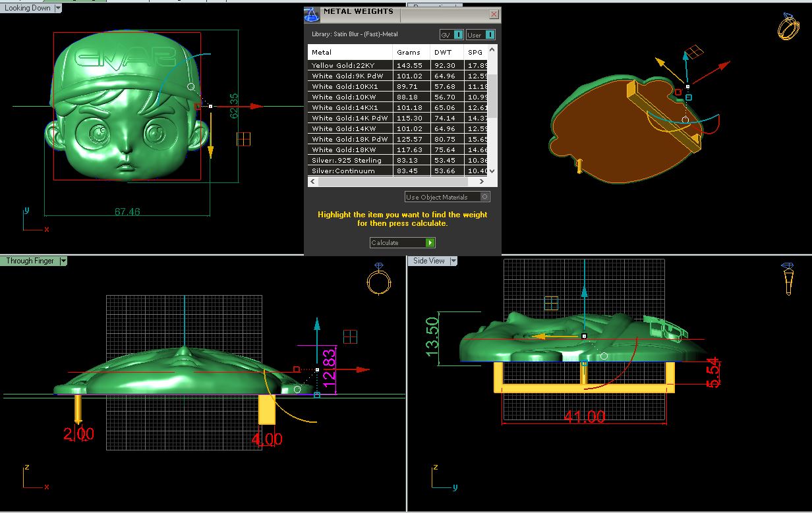Click the cyan up arrow in Through Finger view
This screenshot has height=513, width=812.
pos(317,325)
